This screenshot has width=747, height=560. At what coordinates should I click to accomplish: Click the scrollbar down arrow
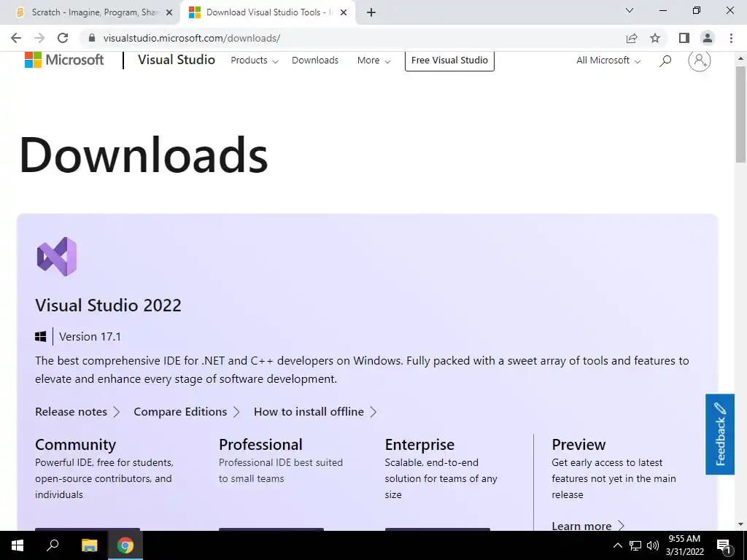pos(741,525)
